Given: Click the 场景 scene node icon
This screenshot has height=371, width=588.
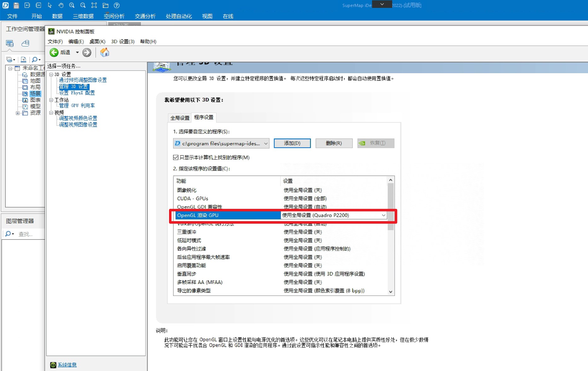Looking at the screenshot, I should coord(25,94).
